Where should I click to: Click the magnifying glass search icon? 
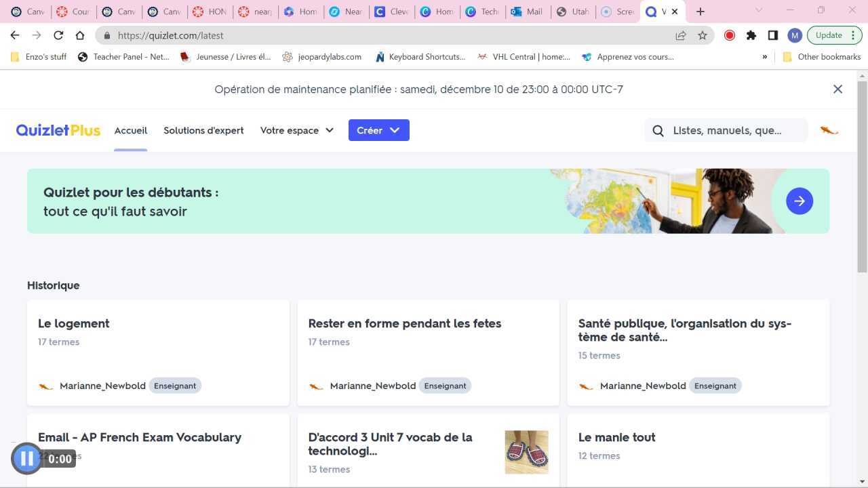click(x=658, y=130)
